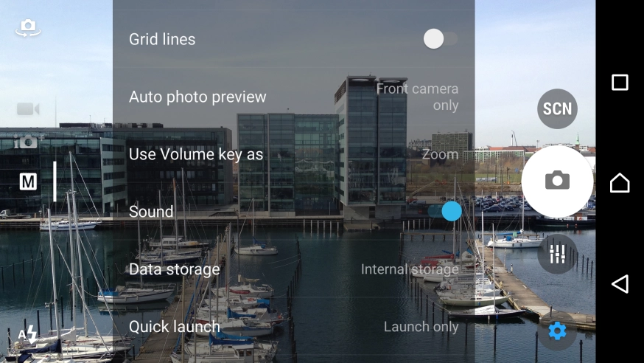The width and height of the screenshot is (644, 363).
Task: Change the Zoom volume key option
Action: [440, 154]
